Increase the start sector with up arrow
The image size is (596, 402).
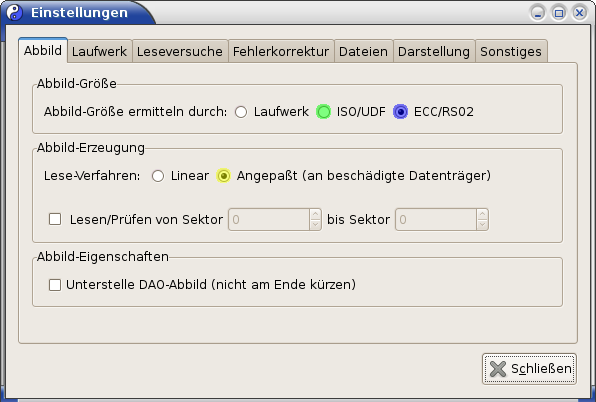click(x=315, y=214)
